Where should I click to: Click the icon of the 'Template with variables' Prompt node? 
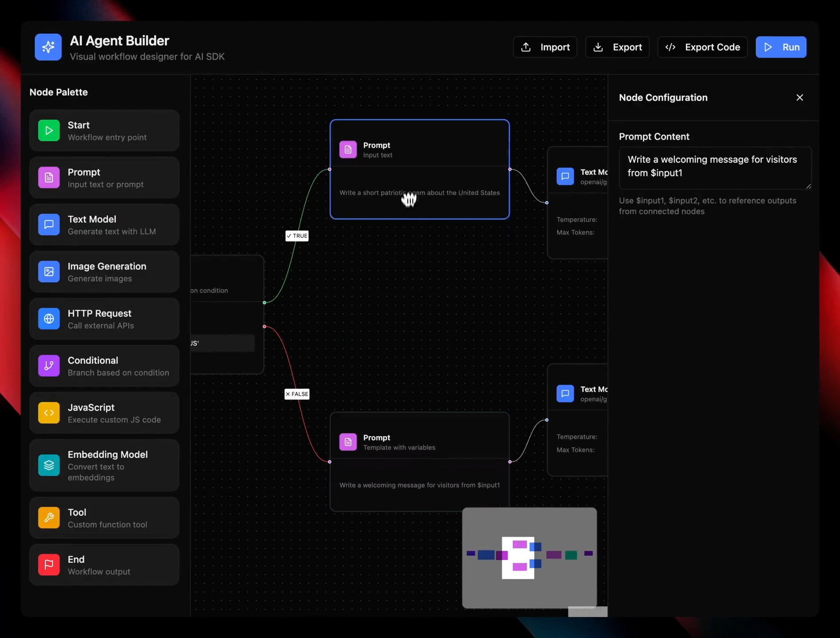tap(348, 442)
